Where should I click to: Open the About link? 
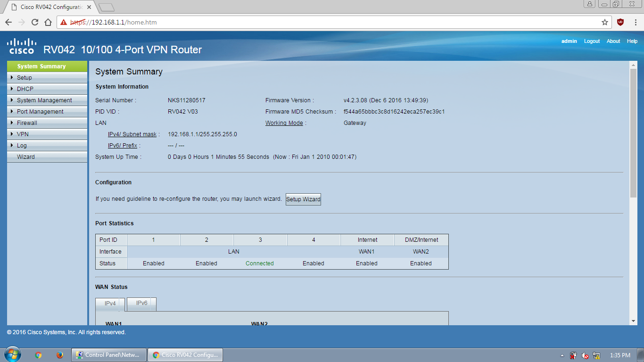coord(613,41)
